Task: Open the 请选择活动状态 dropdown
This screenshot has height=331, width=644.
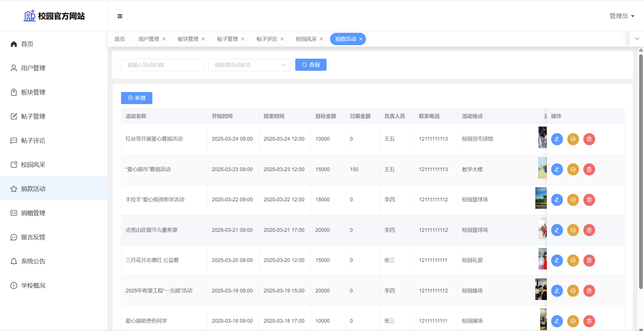Action: click(x=249, y=65)
